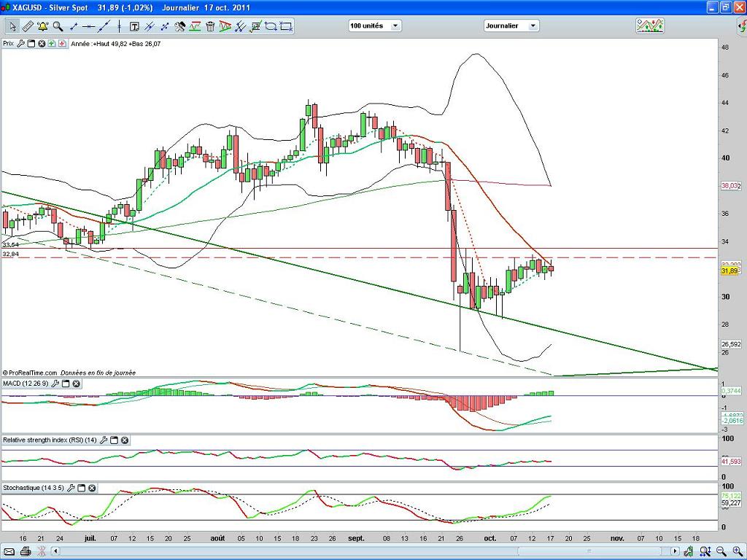This screenshot has height=560, width=747.
Task: Close the Stochastique indicator panel
Action: pyautogui.click(x=91, y=488)
